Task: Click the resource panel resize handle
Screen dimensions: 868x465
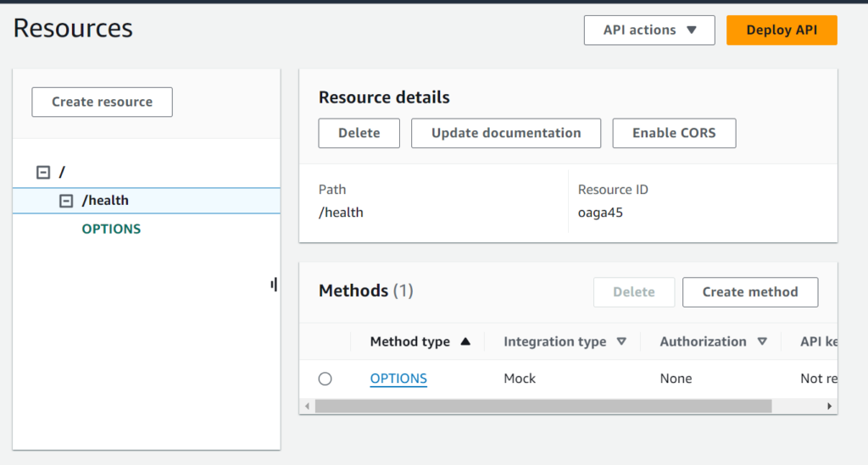Action: [274, 285]
